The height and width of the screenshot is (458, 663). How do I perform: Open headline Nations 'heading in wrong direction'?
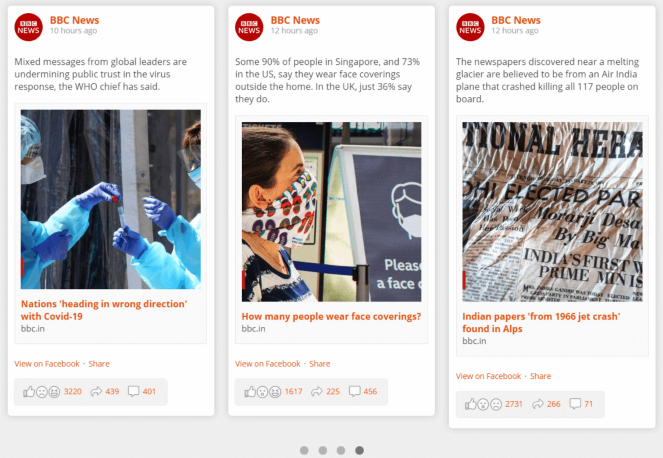104,310
